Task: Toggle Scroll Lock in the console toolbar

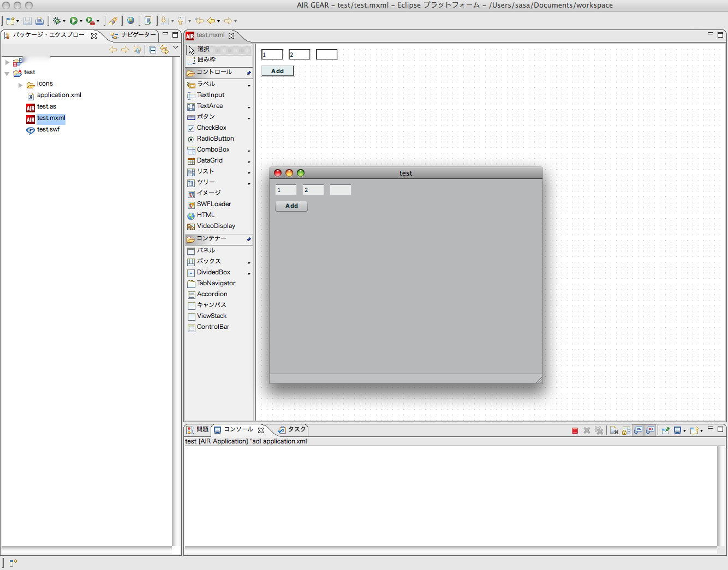Action: pyautogui.click(x=626, y=431)
